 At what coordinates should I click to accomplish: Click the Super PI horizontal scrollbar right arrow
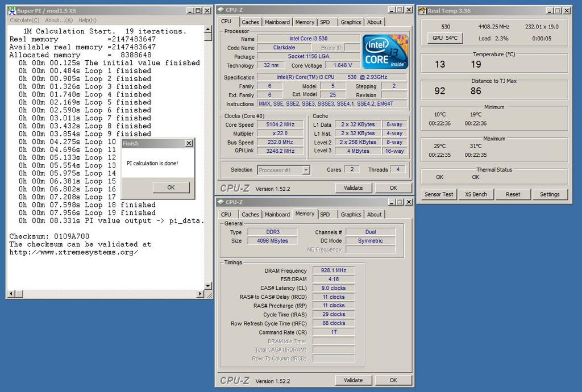pos(201,294)
